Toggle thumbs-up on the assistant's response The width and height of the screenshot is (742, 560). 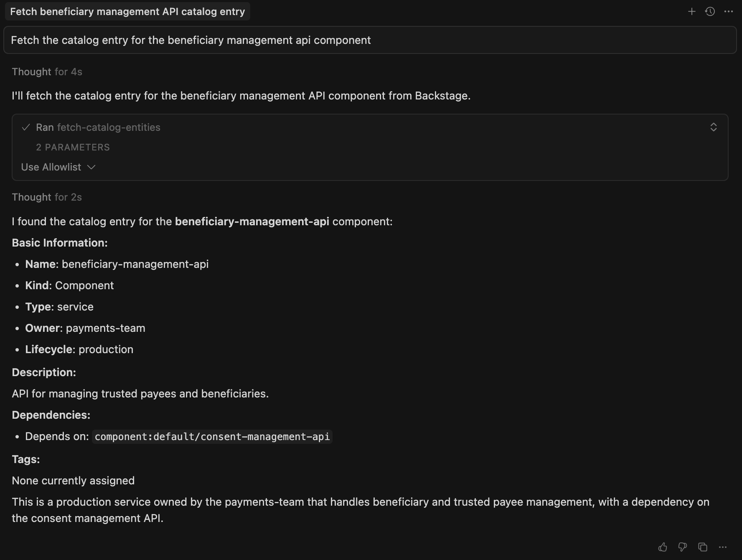pos(663,547)
